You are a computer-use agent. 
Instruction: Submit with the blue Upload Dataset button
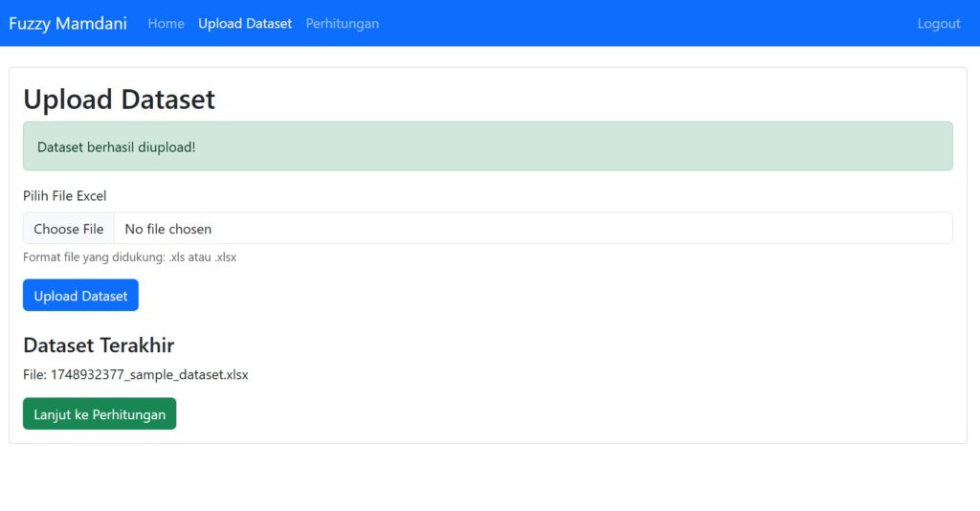(x=80, y=295)
